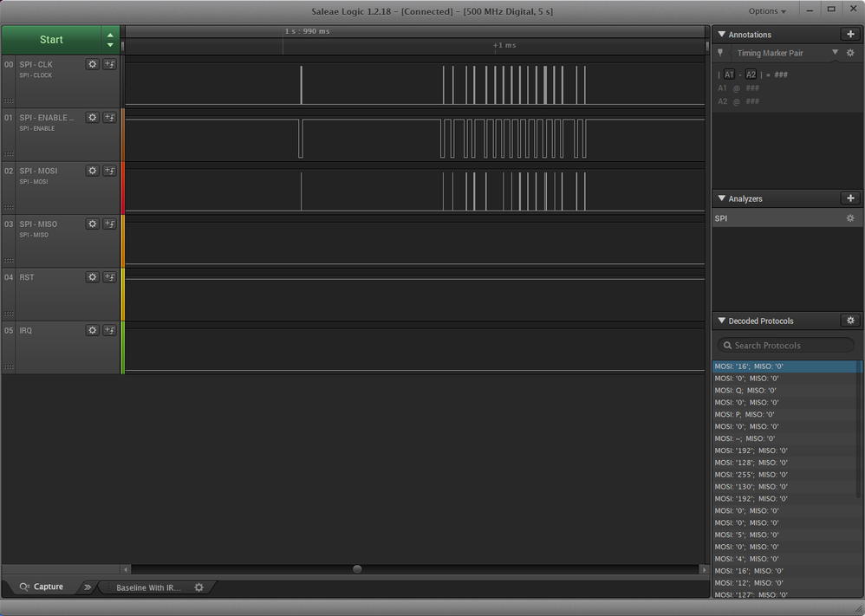Click the lone early pulse on SPI - CLK

302,85
